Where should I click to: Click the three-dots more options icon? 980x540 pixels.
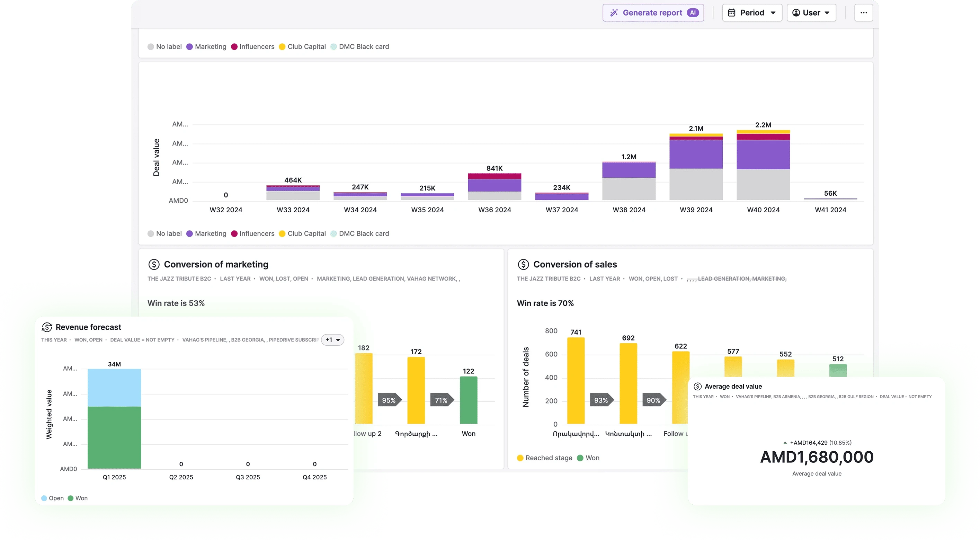pos(863,13)
